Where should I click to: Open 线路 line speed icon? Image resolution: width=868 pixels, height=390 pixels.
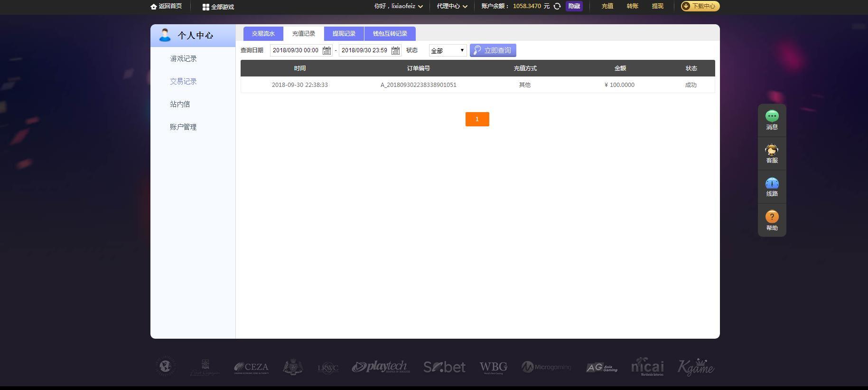pos(772,183)
